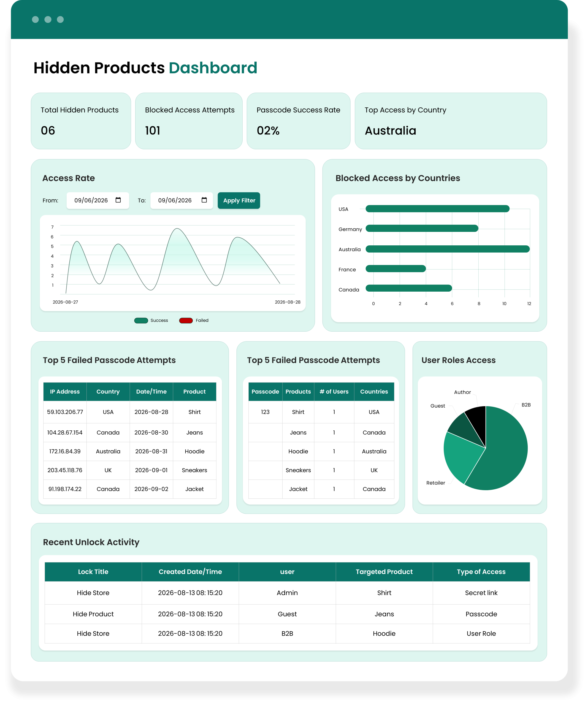Open the Passcode Success Rate card
588x705 pixels.
click(299, 121)
